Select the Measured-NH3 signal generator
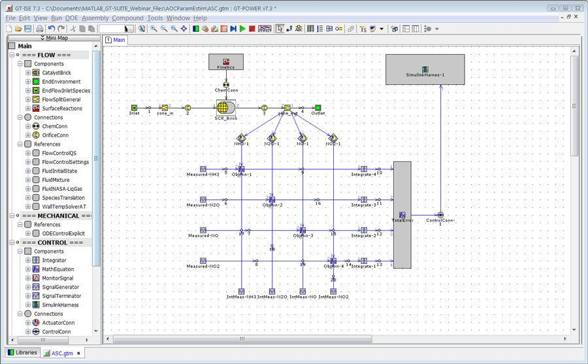Screen dimensions: 588x364 [203, 169]
